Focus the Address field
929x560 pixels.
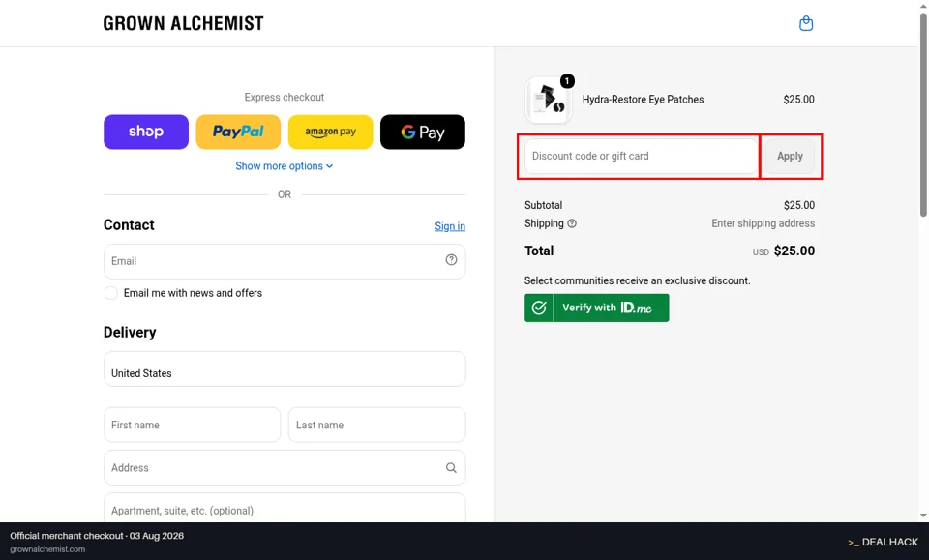click(285, 468)
